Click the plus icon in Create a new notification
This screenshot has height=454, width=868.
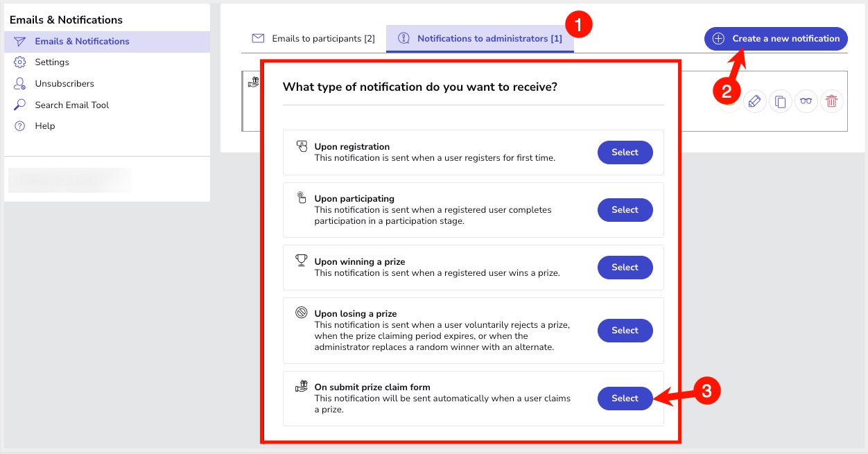(719, 39)
